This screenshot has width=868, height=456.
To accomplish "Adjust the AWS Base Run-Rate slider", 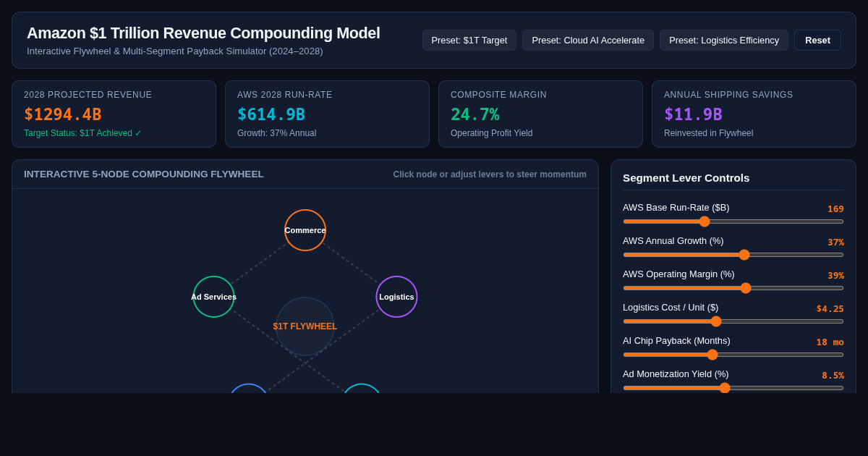I will click(x=733, y=221).
